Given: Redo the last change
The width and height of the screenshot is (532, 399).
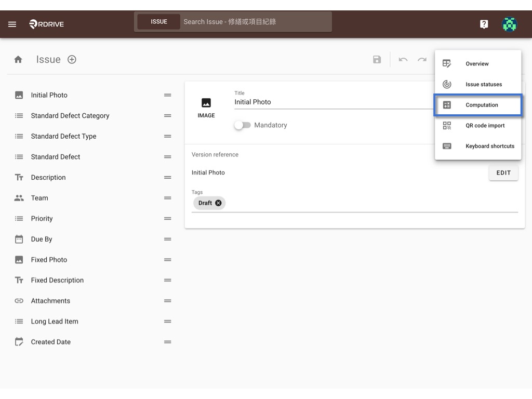Looking at the screenshot, I should tap(422, 60).
